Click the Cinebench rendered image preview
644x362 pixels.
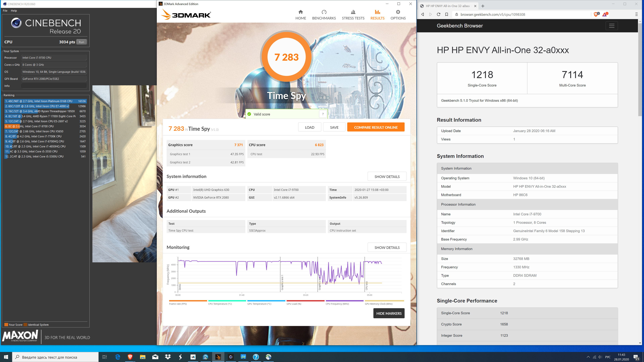point(124,174)
